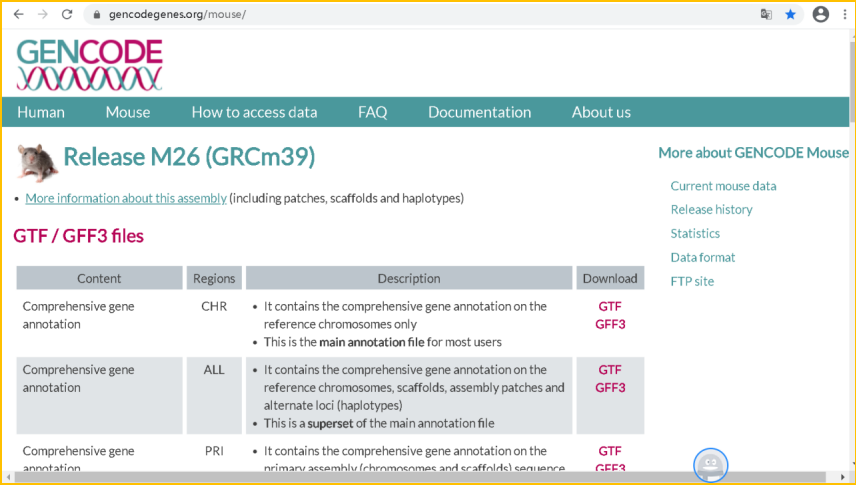Open the Chrome three-dot menu
The width and height of the screenshot is (856, 485).
tap(845, 15)
